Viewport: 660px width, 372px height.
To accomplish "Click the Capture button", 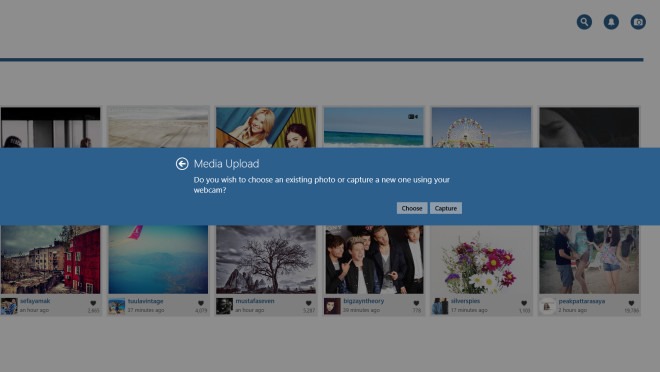I will click(446, 208).
